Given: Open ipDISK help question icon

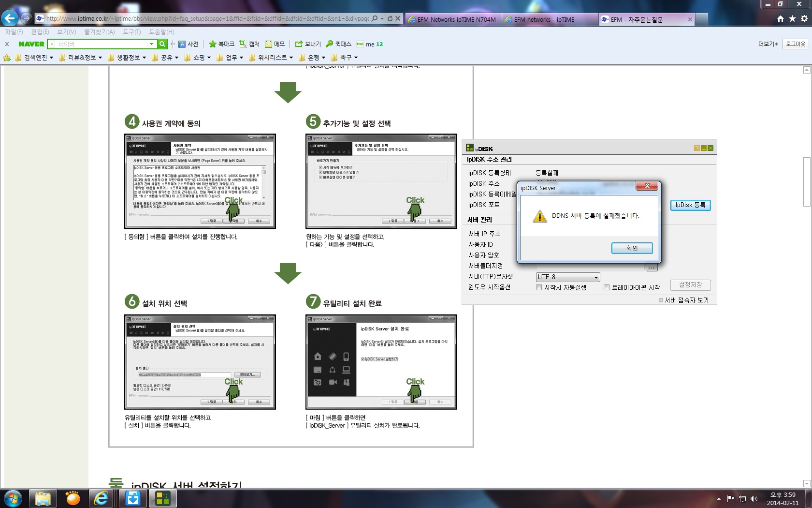Looking at the screenshot, I should 696,148.
